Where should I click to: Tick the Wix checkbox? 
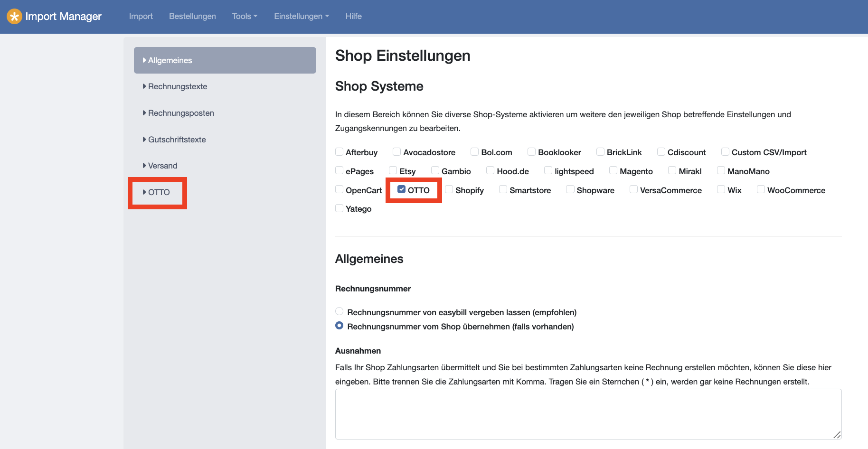point(721,189)
